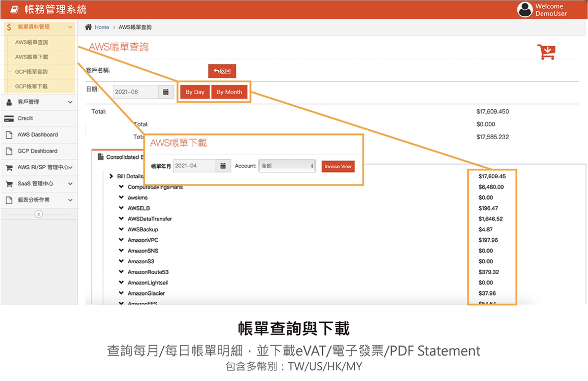Click the cart icon for SaaS 管理中心

pyautogui.click(x=9, y=184)
